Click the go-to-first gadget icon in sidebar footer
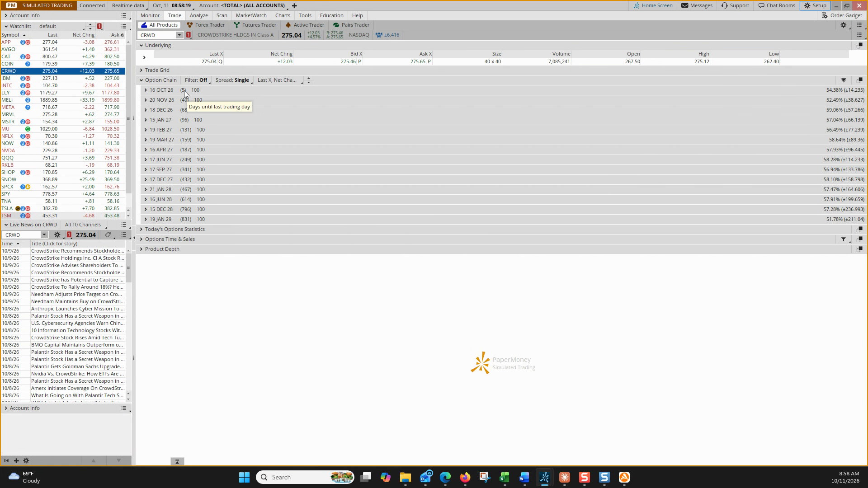868x488 pixels. (6, 461)
